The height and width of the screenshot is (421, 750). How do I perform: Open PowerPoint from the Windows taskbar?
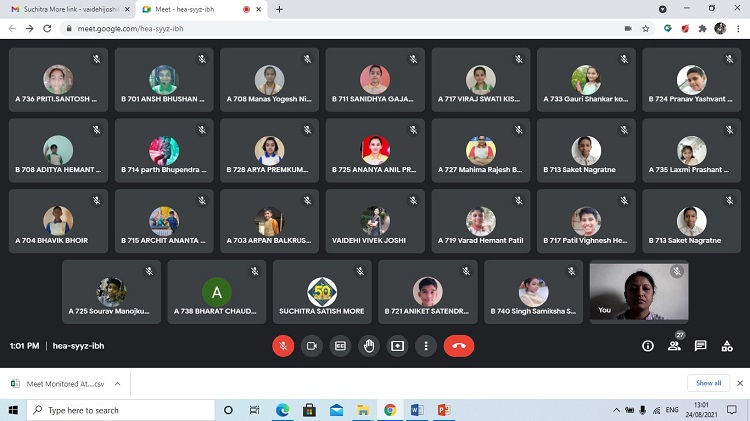point(444,410)
